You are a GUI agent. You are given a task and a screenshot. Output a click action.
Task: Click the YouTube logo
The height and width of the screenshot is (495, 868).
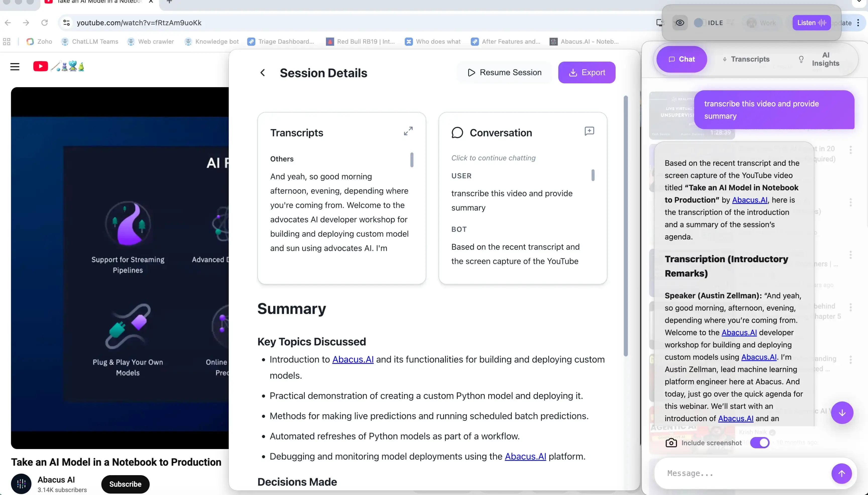pyautogui.click(x=40, y=66)
